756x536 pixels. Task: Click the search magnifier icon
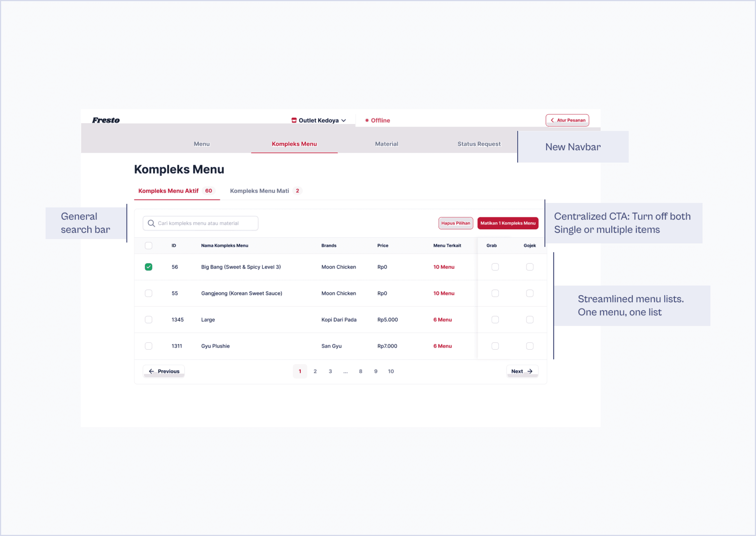click(151, 224)
